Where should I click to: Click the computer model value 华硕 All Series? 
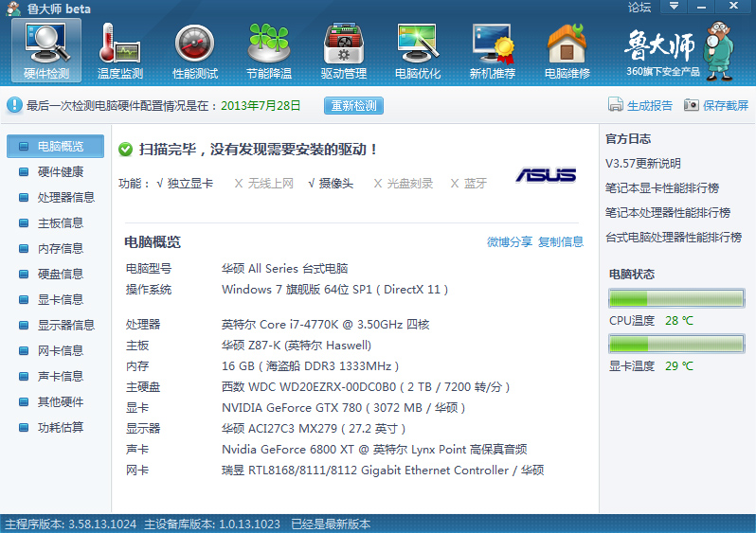[284, 269]
